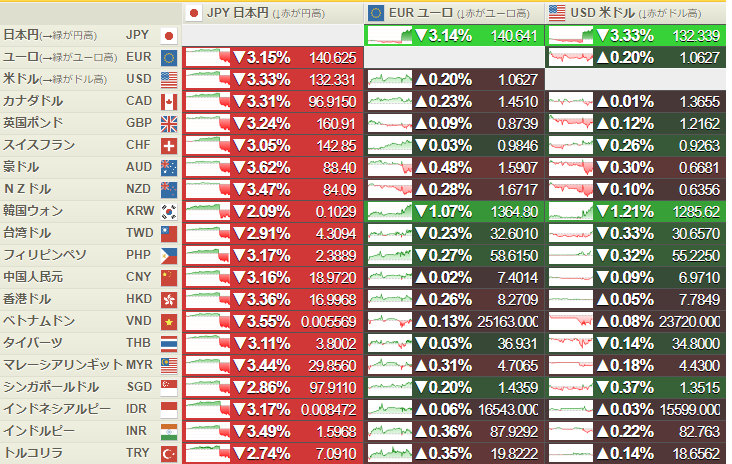Click the South Korea flag beside KRW

(168, 211)
